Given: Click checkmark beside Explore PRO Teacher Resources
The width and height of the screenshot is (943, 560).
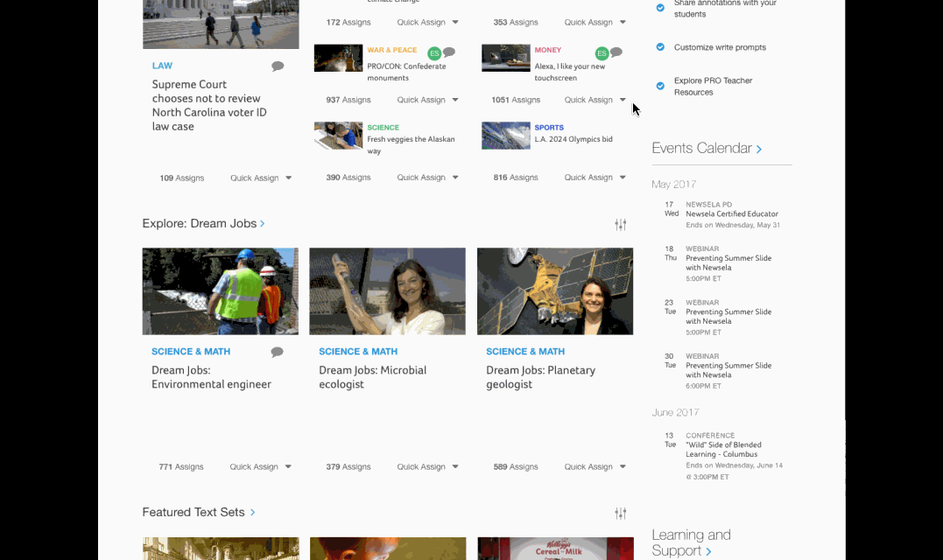Looking at the screenshot, I should pyautogui.click(x=660, y=86).
